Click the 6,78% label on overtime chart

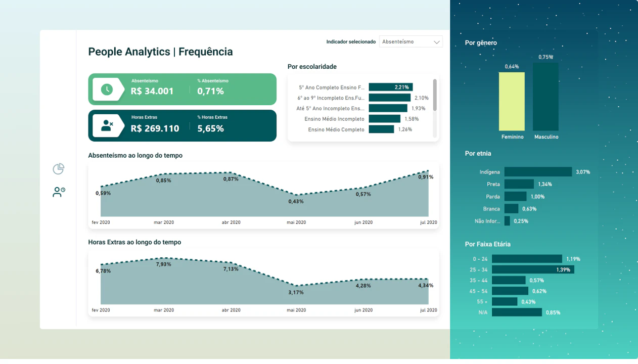(x=103, y=271)
